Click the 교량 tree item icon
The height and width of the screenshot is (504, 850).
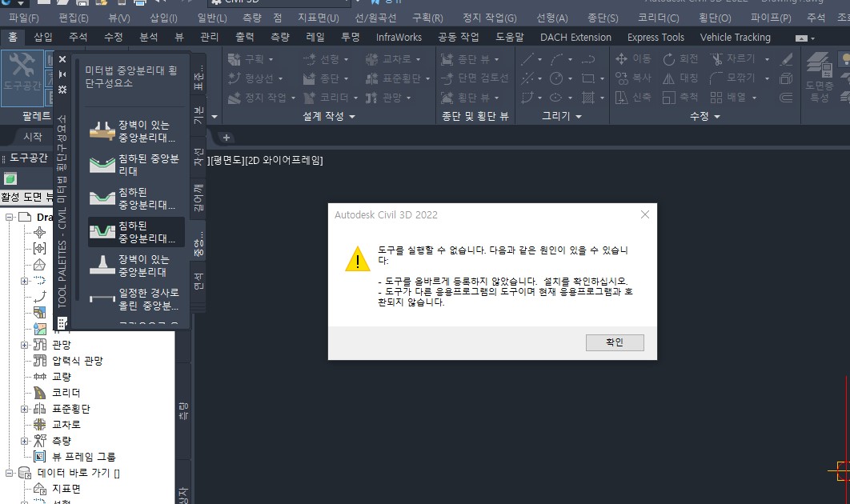click(40, 377)
